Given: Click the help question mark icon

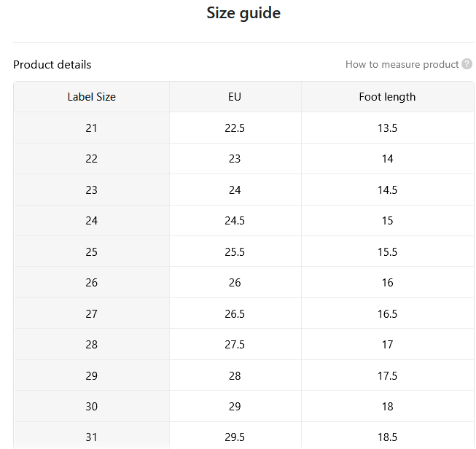Looking at the screenshot, I should point(467,64).
